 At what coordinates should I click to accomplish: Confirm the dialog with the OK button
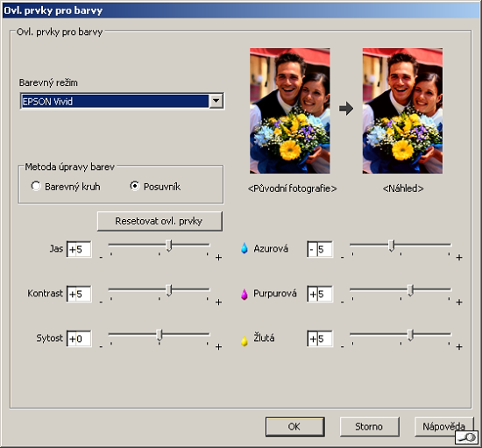point(295,426)
